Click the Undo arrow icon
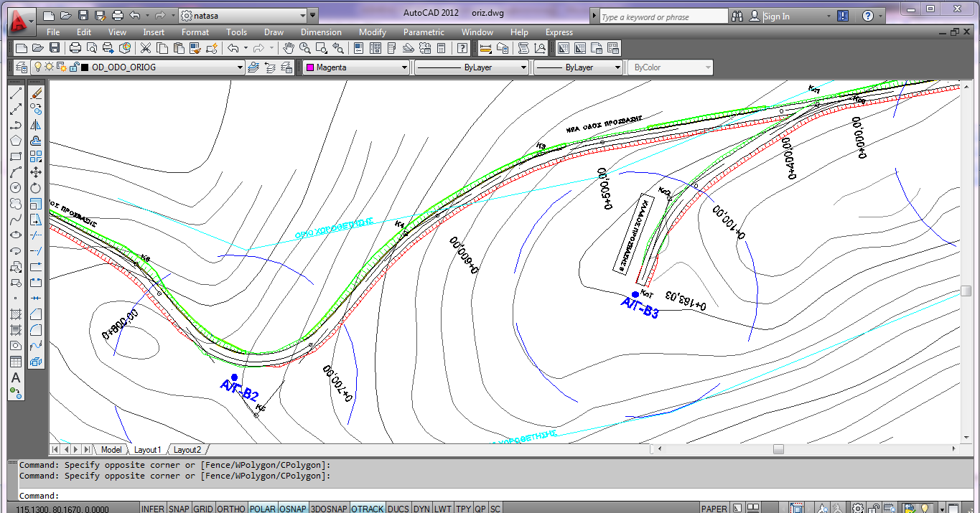This screenshot has height=513, width=980. [x=233, y=48]
